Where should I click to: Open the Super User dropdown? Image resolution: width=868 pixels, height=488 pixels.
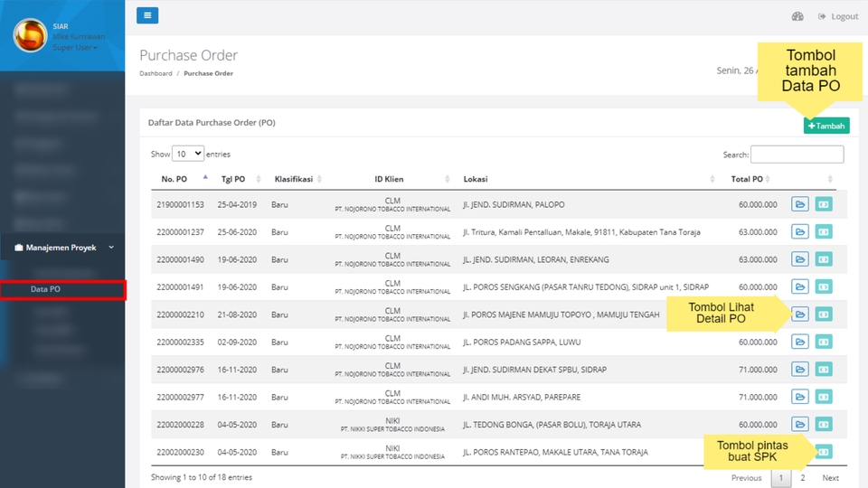click(x=75, y=48)
